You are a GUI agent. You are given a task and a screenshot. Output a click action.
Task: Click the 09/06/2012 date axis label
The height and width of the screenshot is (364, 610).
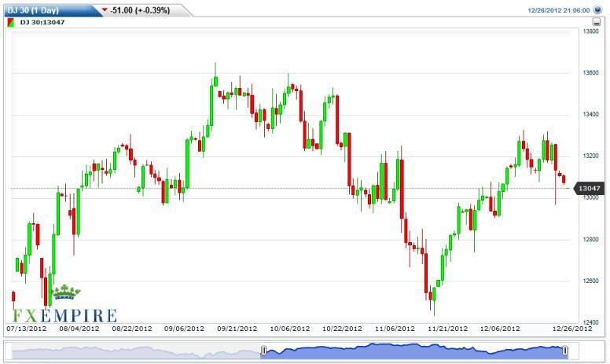pyautogui.click(x=185, y=329)
